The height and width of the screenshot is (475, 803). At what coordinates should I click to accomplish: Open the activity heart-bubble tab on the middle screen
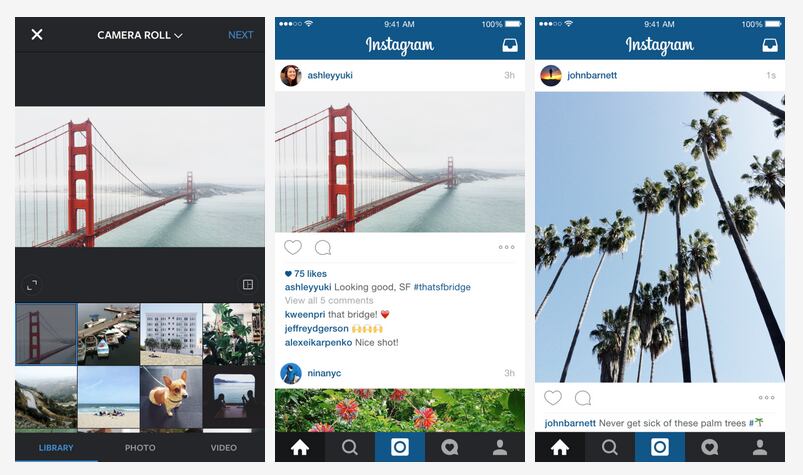tap(450, 447)
